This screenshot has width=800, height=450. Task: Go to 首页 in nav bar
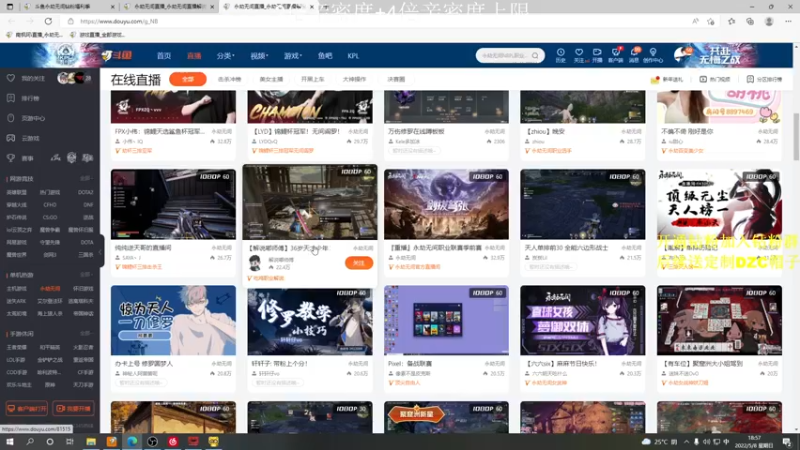coord(164,56)
